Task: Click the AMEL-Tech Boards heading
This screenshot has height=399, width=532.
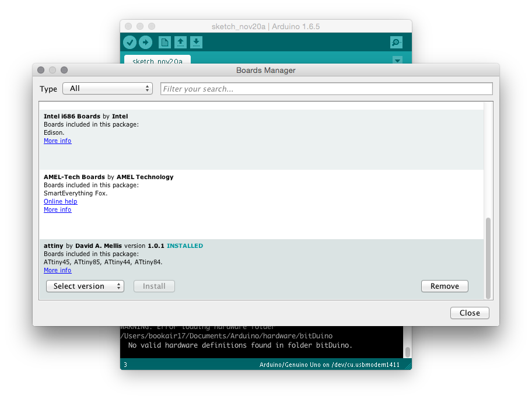Action: tap(74, 177)
